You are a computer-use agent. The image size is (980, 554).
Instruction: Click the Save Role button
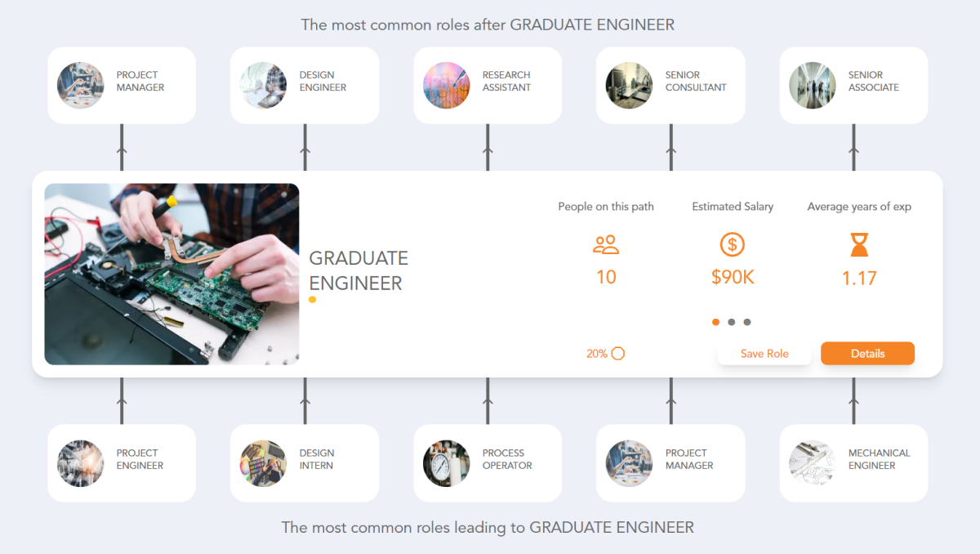tap(764, 353)
